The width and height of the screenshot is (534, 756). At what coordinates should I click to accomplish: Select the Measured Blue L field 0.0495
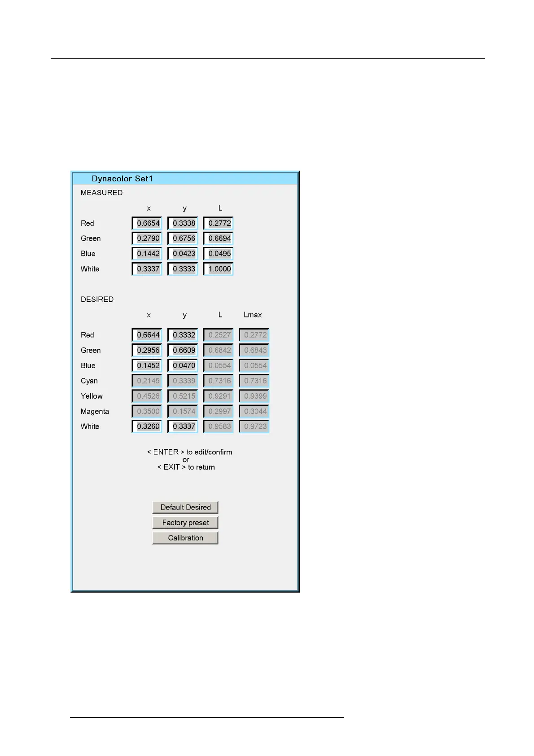[x=219, y=254]
